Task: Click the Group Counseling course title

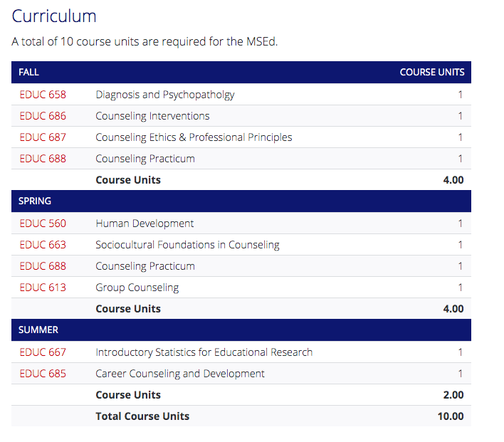Action: 137,288
